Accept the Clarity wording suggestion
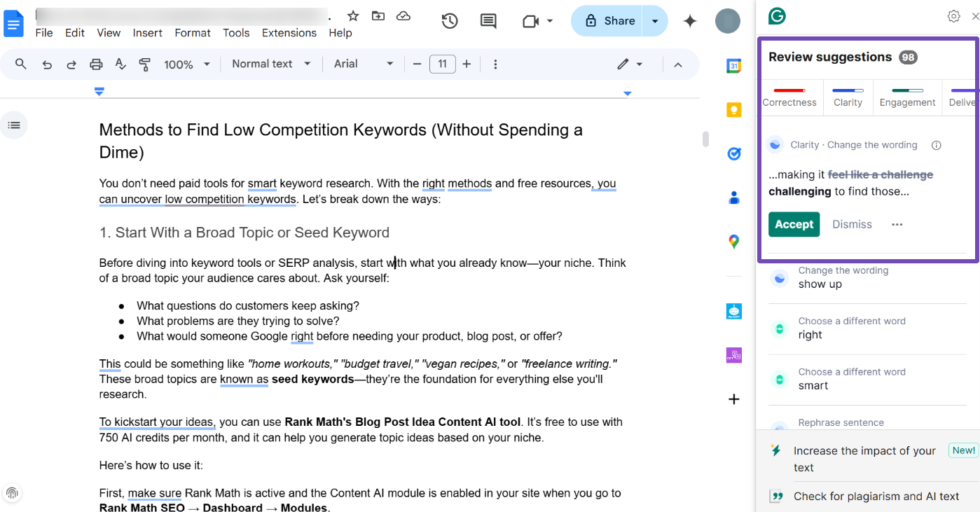Image resolution: width=980 pixels, height=512 pixels. click(794, 224)
